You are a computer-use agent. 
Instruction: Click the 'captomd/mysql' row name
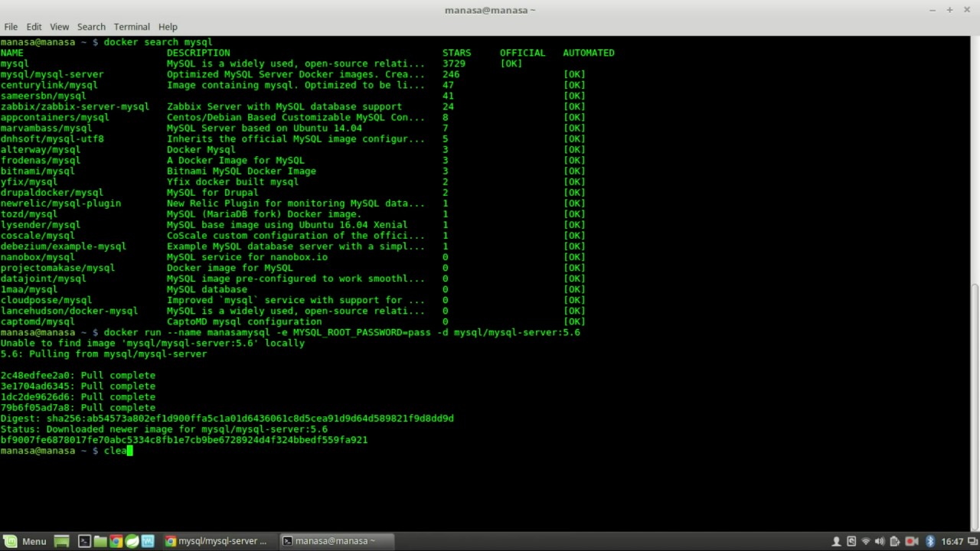point(38,321)
